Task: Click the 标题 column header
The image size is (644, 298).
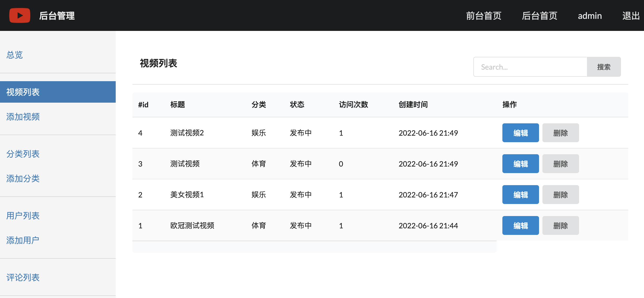Action: (177, 104)
